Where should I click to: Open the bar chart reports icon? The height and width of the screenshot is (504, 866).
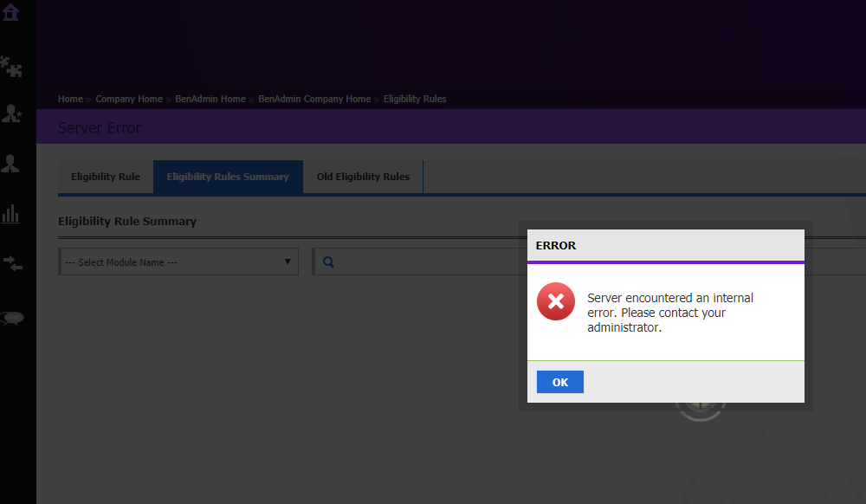tap(11, 214)
